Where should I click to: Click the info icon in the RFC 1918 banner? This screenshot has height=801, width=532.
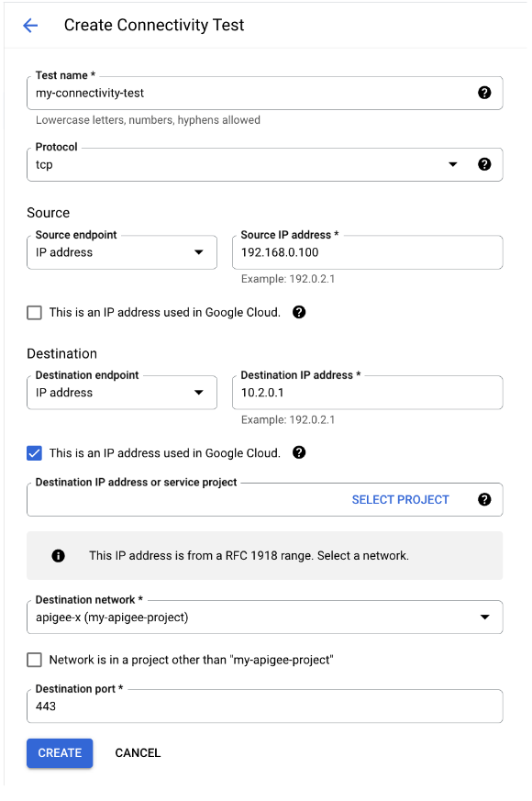tap(58, 555)
